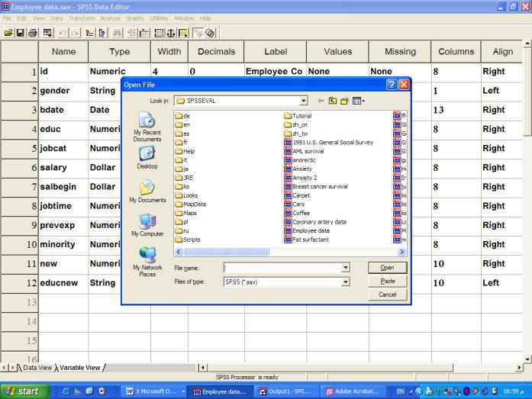Click the Go to Chart toolbar icon
532x399 pixels.
pyautogui.click(x=89, y=33)
